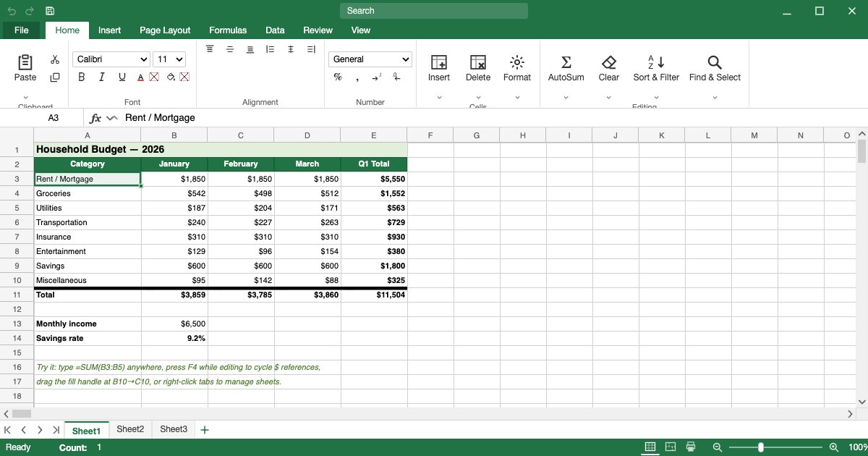Click the Save floppy disk icon
868x456 pixels.
coord(50,11)
